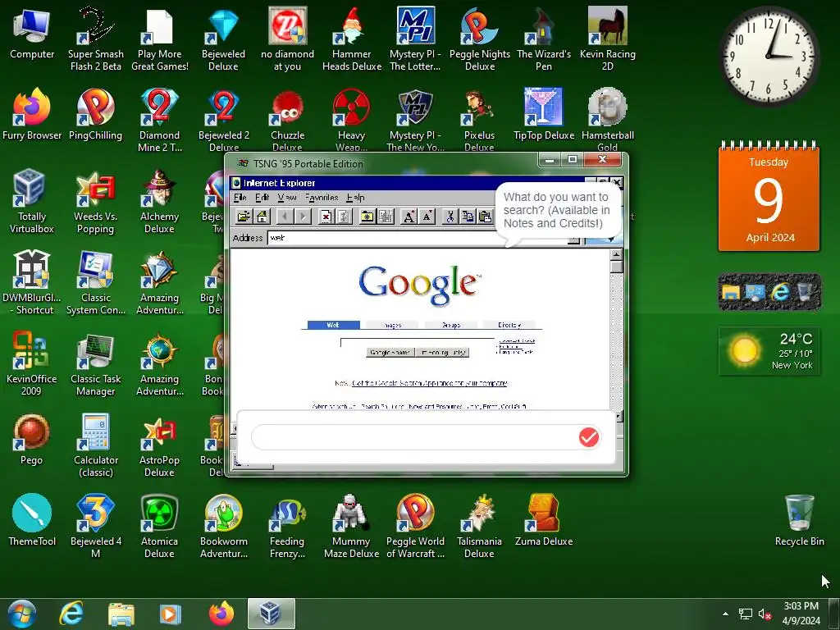This screenshot has width=840, height=630.
Task: Click the larger font A icon
Action: click(409, 217)
